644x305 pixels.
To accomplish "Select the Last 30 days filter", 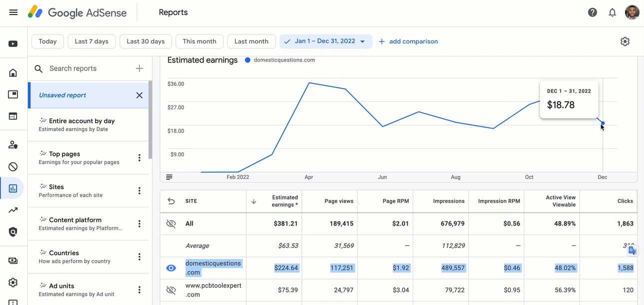I will point(146,41).
